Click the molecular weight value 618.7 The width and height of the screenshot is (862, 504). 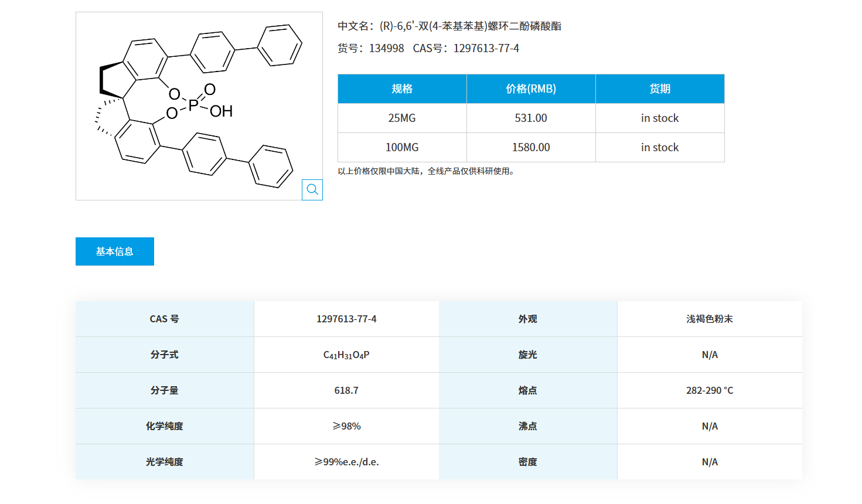click(x=346, y=390)
